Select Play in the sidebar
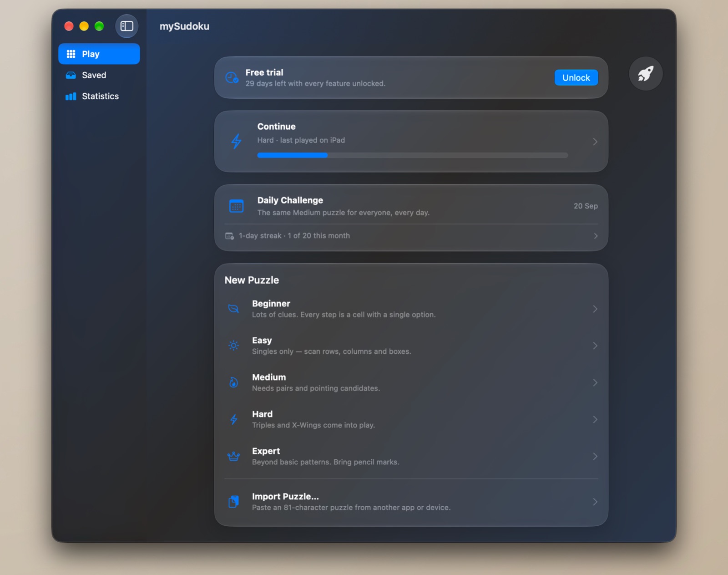The width and height of the screenshot is (728, 575). click(99, 54)
